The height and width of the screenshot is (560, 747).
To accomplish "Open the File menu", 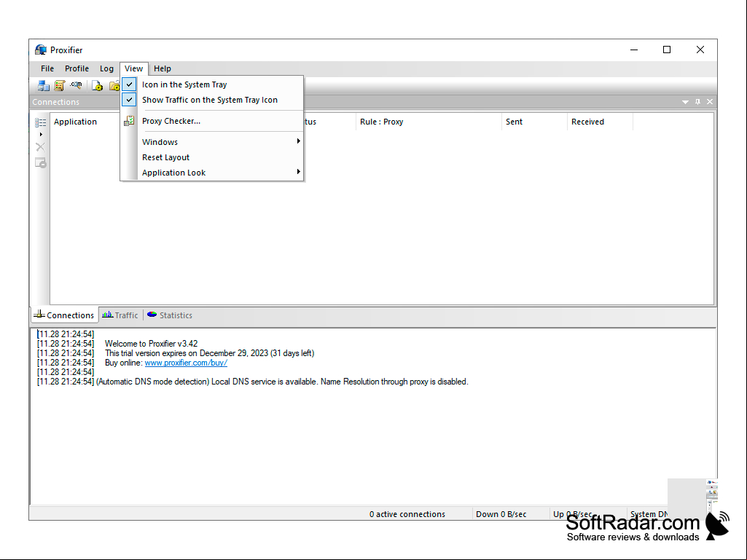I will (47, 68).
